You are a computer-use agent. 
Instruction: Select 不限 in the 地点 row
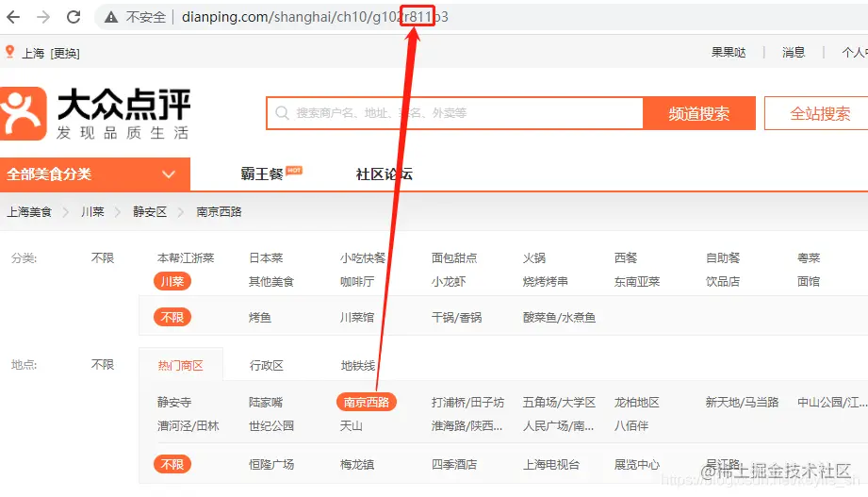pyautogui.click(x=103, y=365)
